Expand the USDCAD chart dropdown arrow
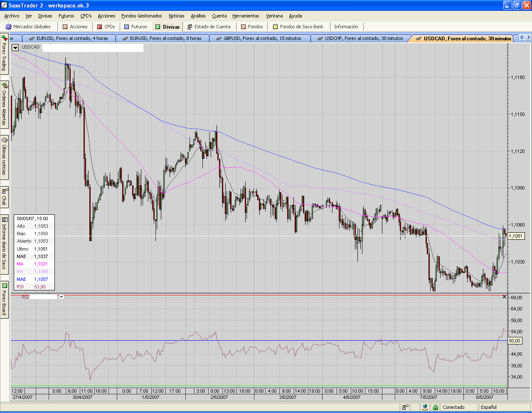 click(x=15, y=47)
